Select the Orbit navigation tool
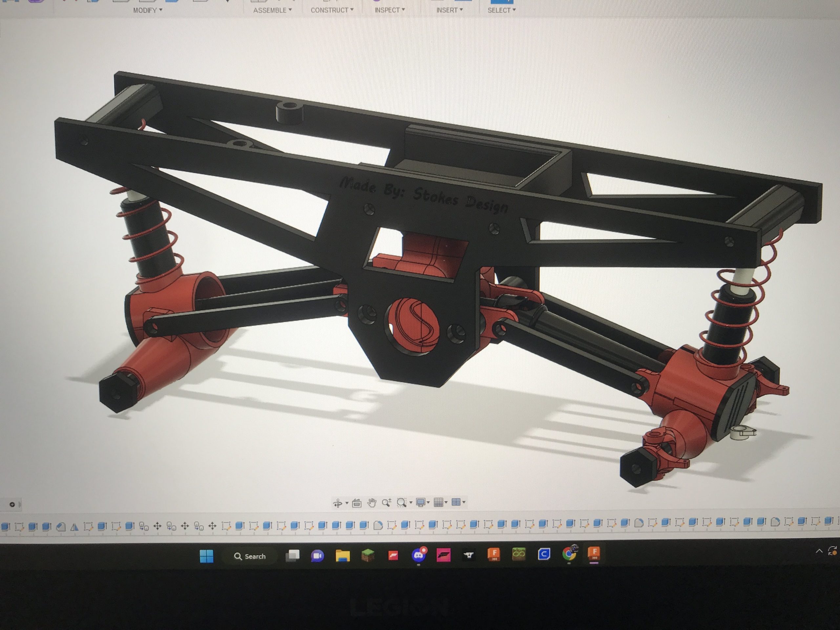Image resolution: width=840 pixels, height=630 pixels. (x=337, y=504)
